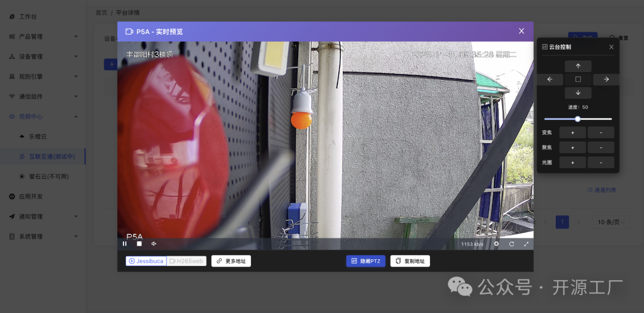Decrease focus with 聚焦 minus
The height and width of the screenshot is (313, 644).
601,147
